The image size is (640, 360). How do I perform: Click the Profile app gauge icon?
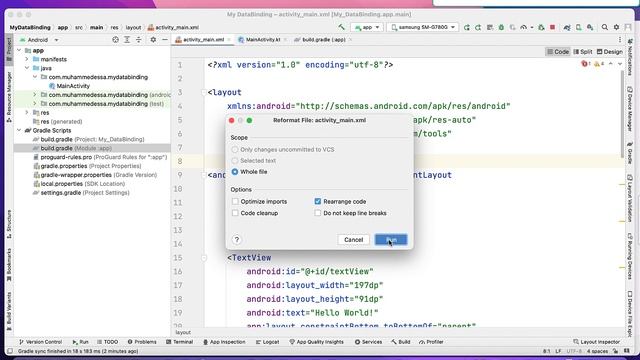point(523,27)
